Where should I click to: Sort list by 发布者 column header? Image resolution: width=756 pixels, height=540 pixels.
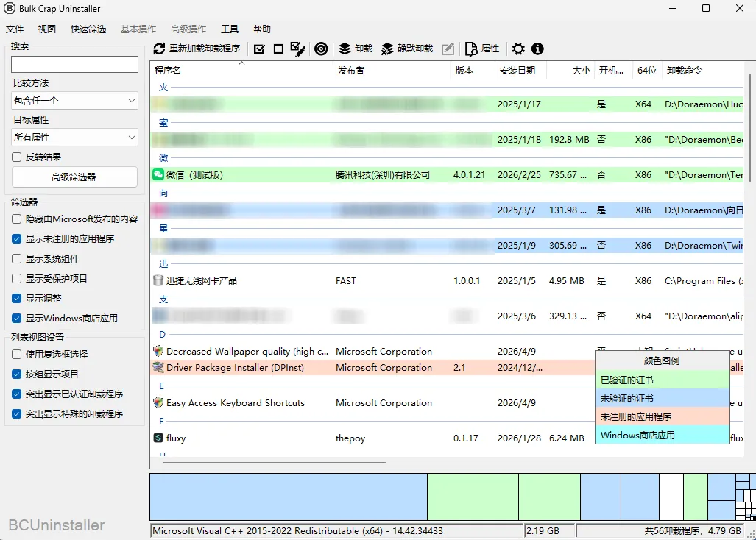(x=392, y=71)
